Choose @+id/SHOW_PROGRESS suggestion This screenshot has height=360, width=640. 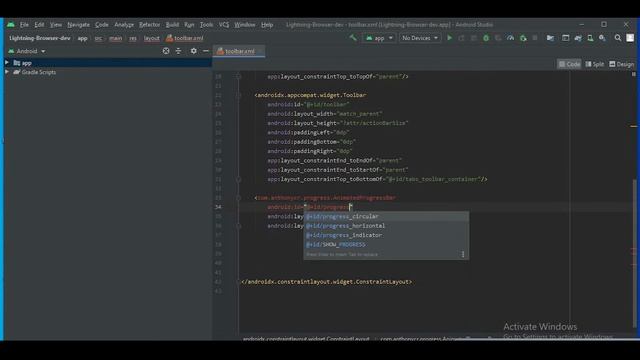pos(386,244)
